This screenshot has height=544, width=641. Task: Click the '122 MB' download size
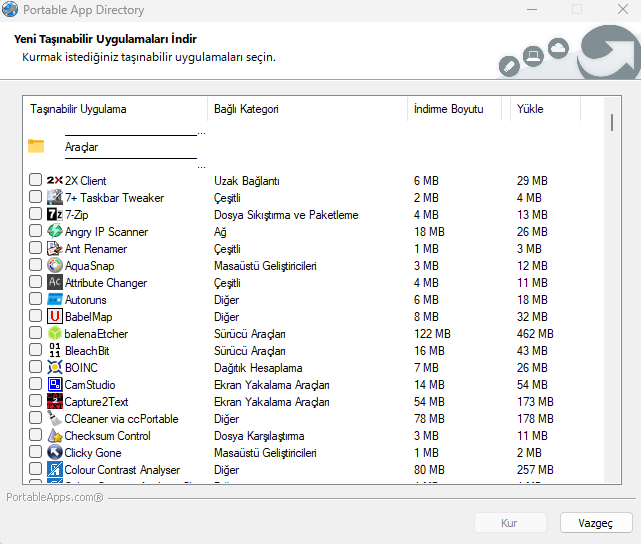[x=432, y=334]
